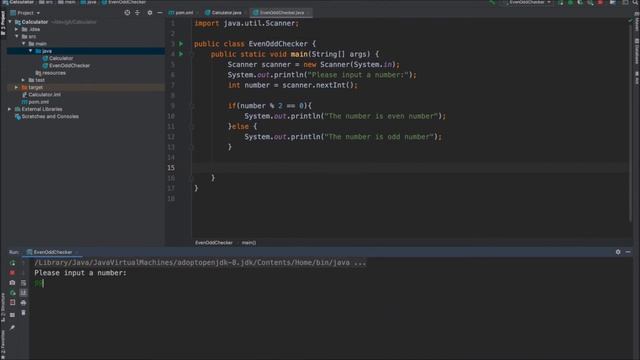Viewport: 640px width, 360px height.
Task: Toggle soft-wrap icon in Run console toolbar
Action: (23, 282)
